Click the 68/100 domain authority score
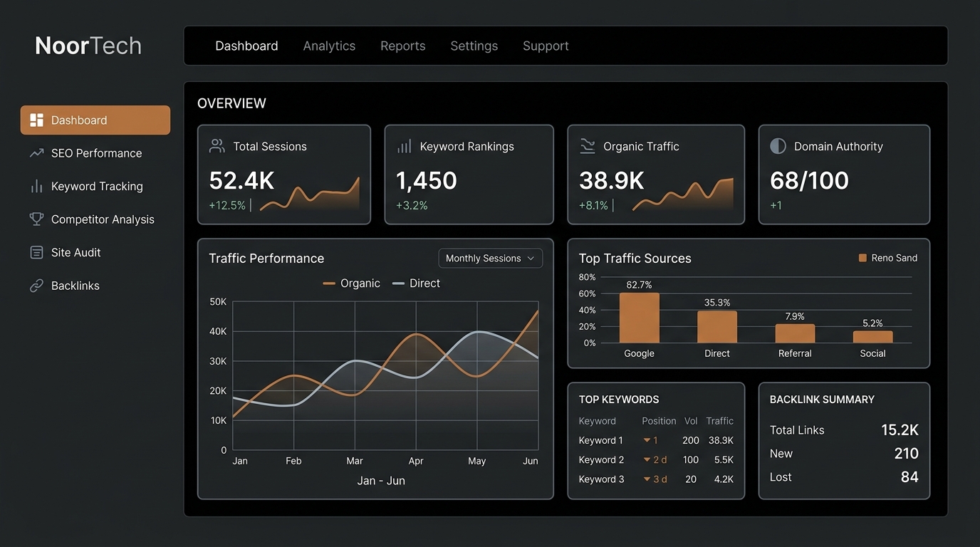 pyautogui.click(x=809, y=181)
